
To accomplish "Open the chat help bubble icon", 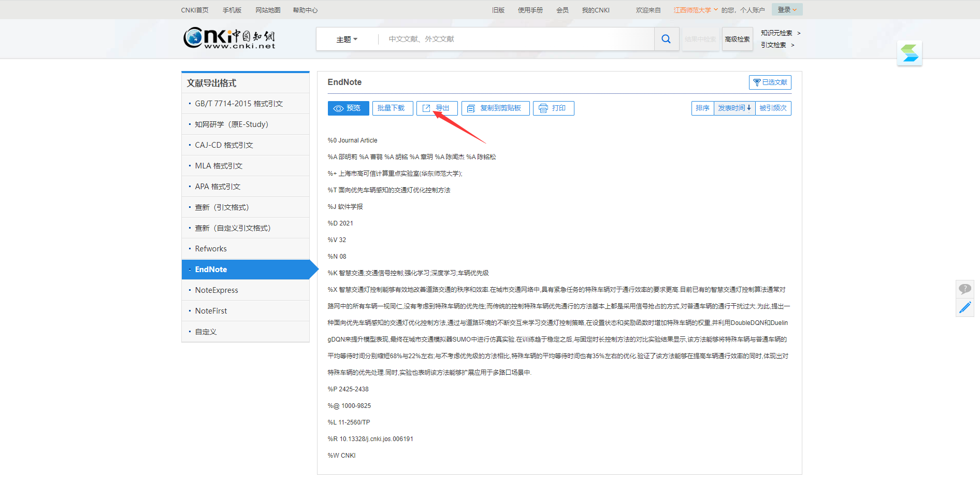I will (x=965, y=289).
